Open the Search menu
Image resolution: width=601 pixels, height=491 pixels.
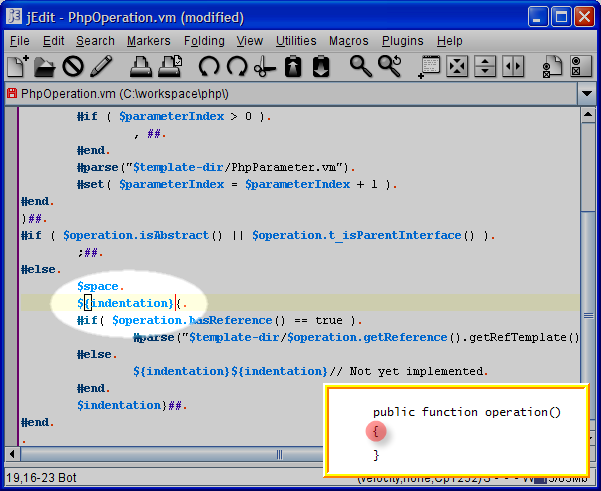click(x=95, y=41)
